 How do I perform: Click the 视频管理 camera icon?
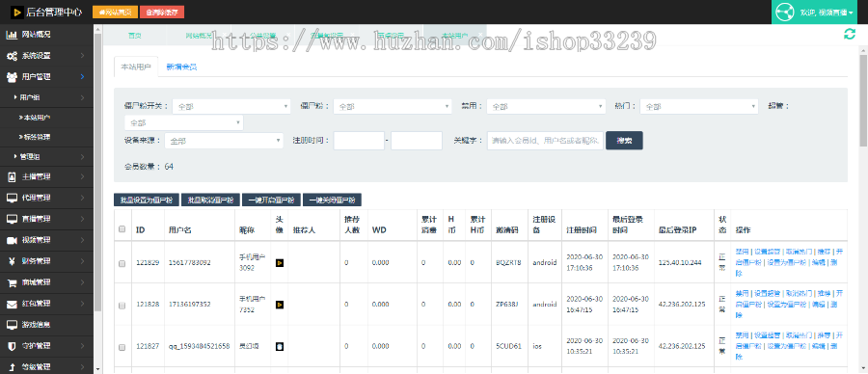[11, 240]
